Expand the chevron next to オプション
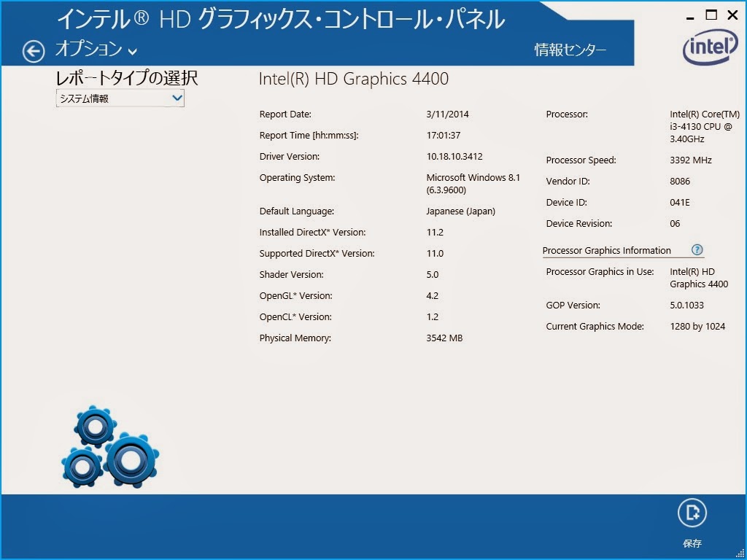The image size is (747, 560). tap(131, 52)
